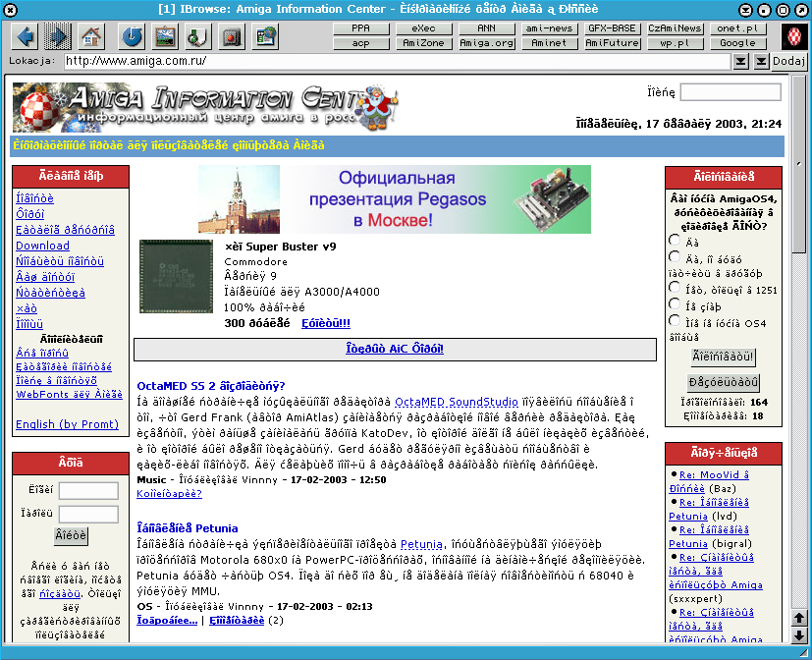Click the vertical scrollbar thumb
Screen dimensions: 812x660
coord(798,165)
